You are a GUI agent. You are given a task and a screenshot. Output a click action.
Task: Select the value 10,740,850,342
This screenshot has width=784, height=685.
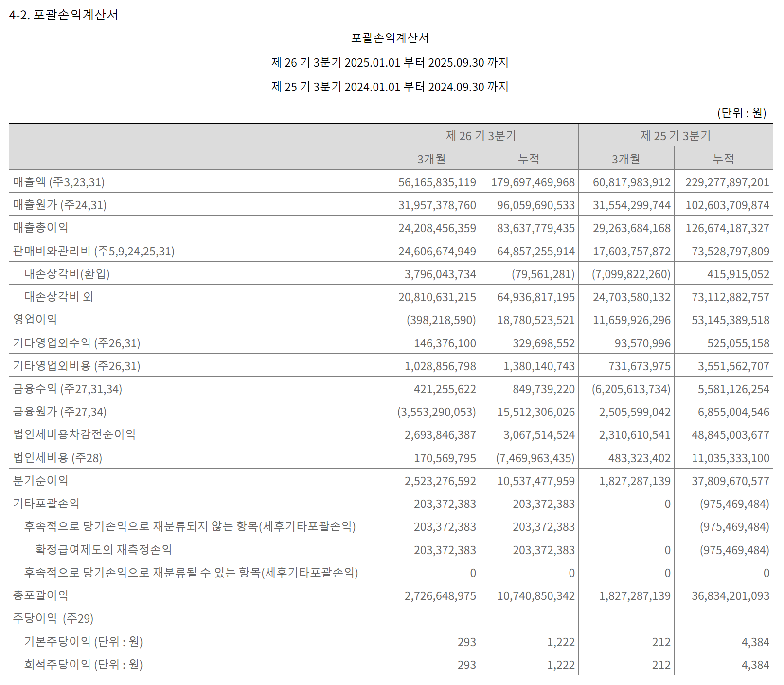coord(536,595)
